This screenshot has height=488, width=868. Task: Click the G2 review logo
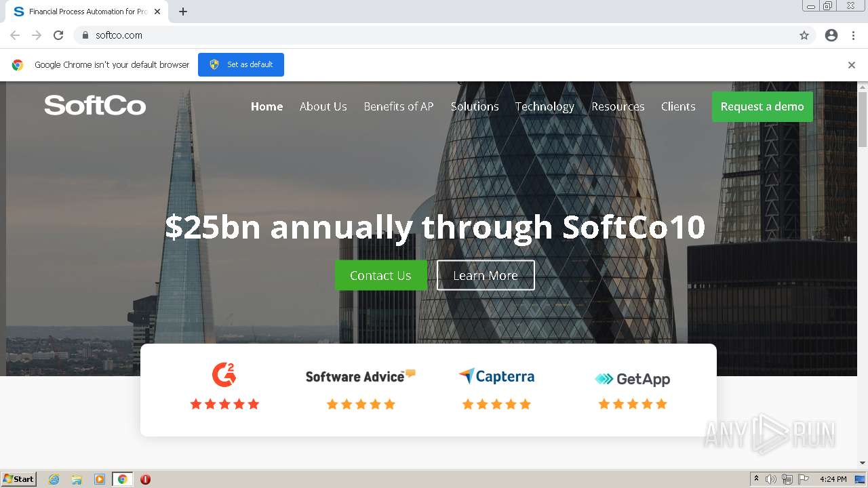point(224,374)
